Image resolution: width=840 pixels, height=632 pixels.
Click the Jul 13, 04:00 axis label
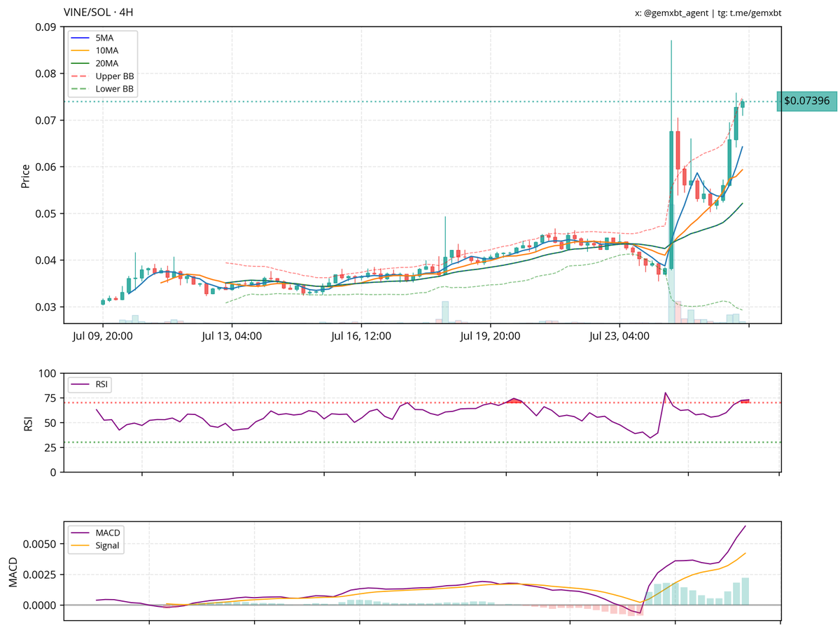pos(232,336)
